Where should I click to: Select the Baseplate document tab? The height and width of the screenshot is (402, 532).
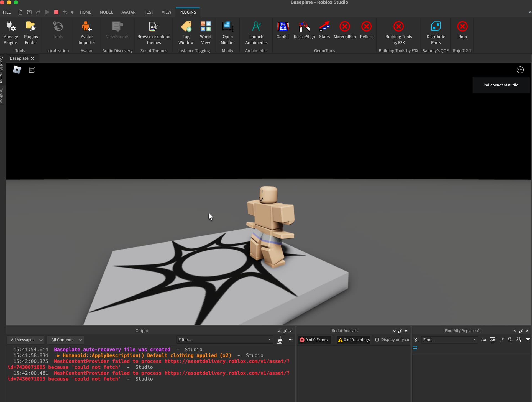point(19,58)
